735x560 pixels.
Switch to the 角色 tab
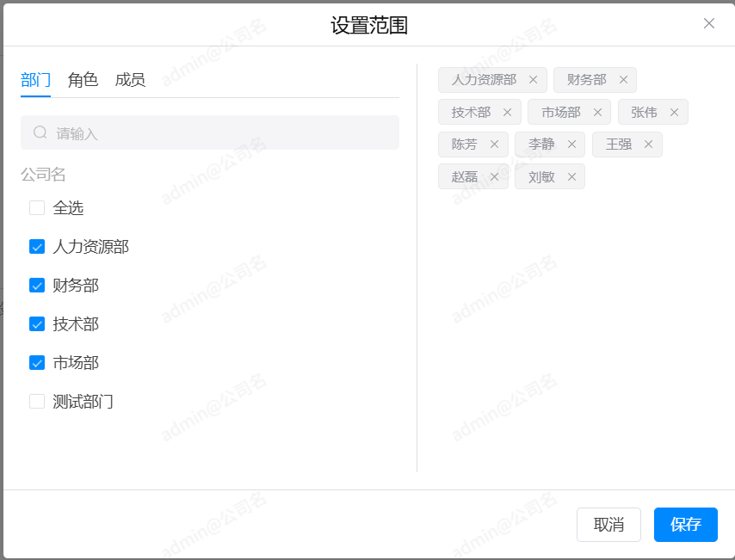coord(83,80)
